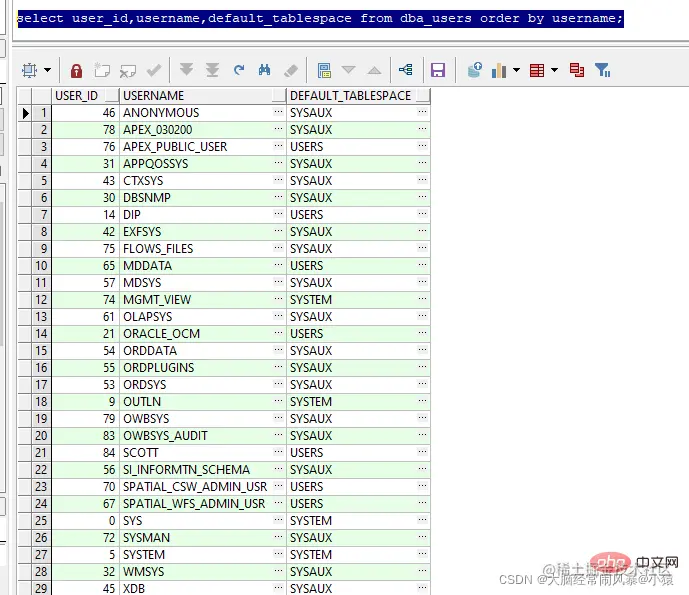Open ellipsis next to SPATIAL_WFS_ADMIN_USR
689x595 pixels.
pyautogui.click(x=278, y=503)
